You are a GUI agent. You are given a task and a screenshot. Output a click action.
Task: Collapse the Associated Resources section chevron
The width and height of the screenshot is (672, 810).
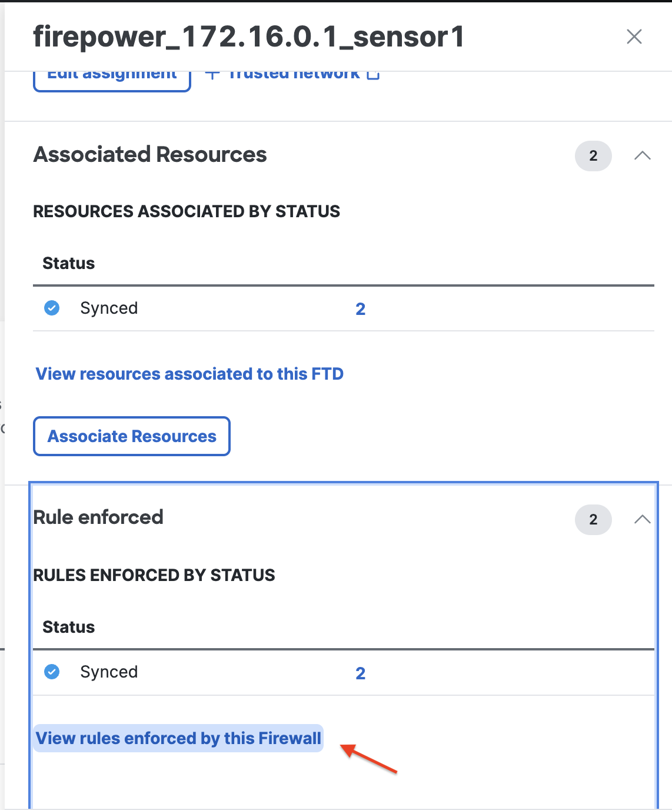pos(642,156)
